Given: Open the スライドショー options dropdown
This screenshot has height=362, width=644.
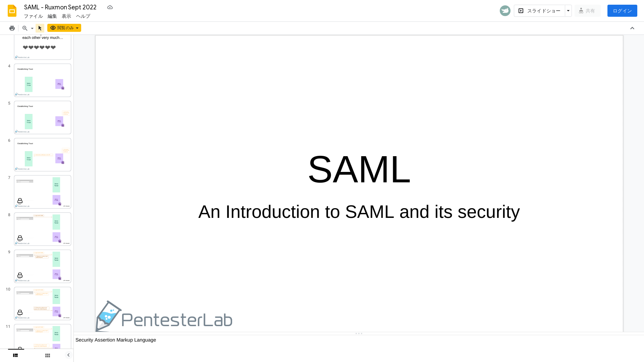Looking at the screenshot, I should [x=568, y=10].
